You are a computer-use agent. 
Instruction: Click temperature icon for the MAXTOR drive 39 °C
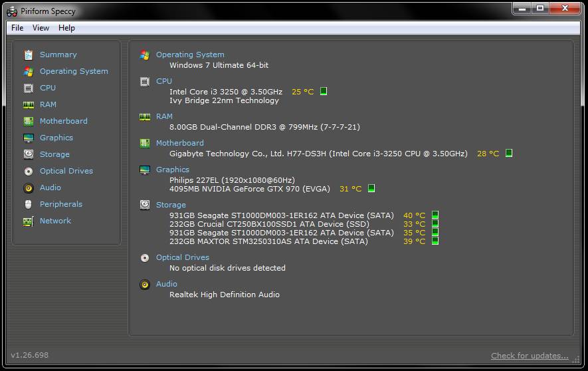435,241
